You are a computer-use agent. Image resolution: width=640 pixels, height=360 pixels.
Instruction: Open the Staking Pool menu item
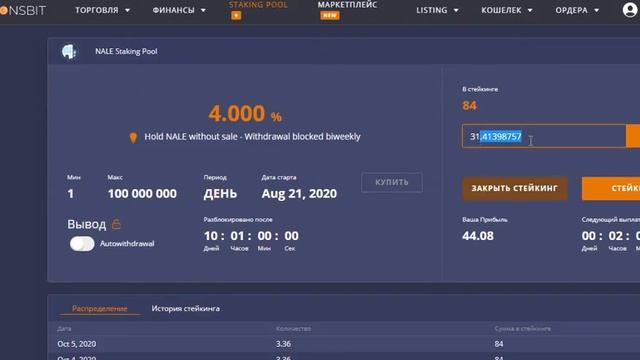coord(258,5)
